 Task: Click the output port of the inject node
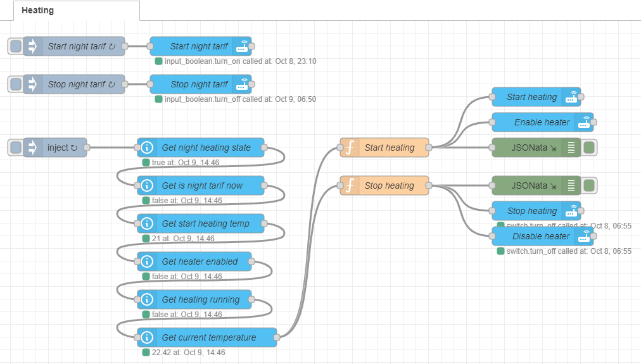point(87,147)
